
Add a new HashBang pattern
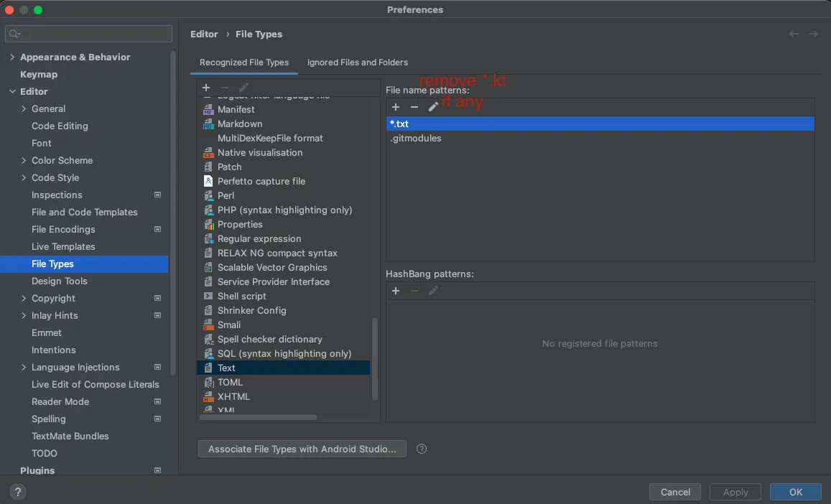coord(396,291)
